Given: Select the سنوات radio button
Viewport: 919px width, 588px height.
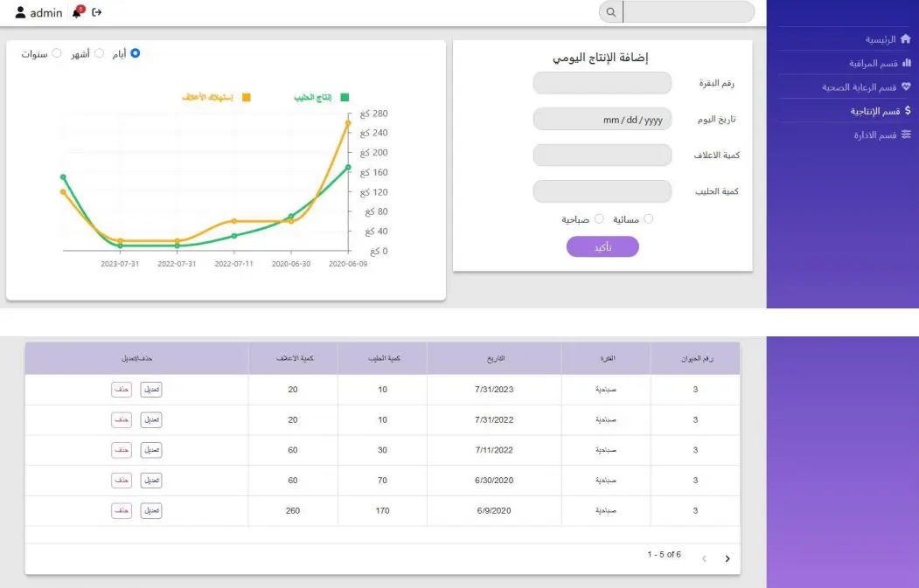Looking at the screenshot, I should point(56,53).
